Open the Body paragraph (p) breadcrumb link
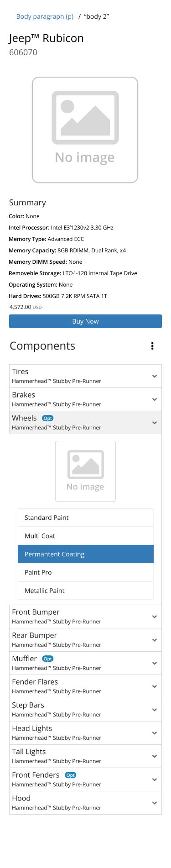 (x=45, y=16)
